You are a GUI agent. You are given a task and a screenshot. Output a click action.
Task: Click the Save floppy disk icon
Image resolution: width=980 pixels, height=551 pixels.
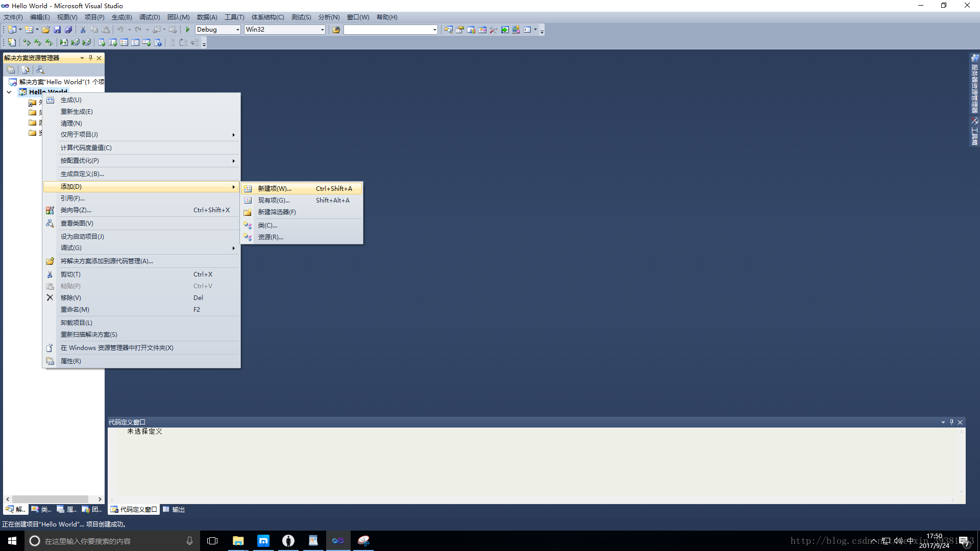(x=57, y=30)
